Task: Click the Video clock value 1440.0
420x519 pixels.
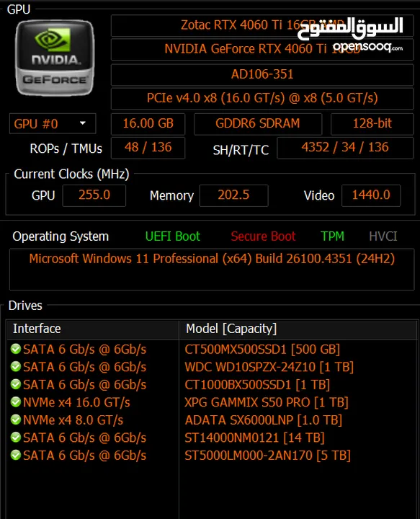Action: click(x=371, y=195)
